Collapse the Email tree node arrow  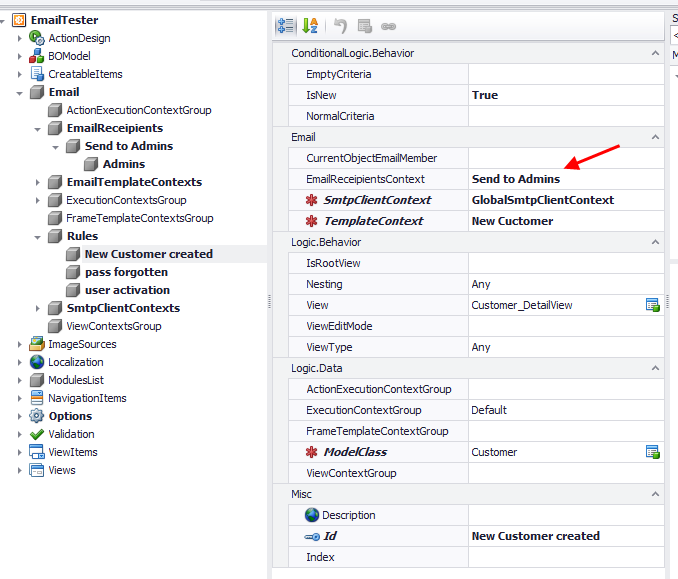(19, 93)
